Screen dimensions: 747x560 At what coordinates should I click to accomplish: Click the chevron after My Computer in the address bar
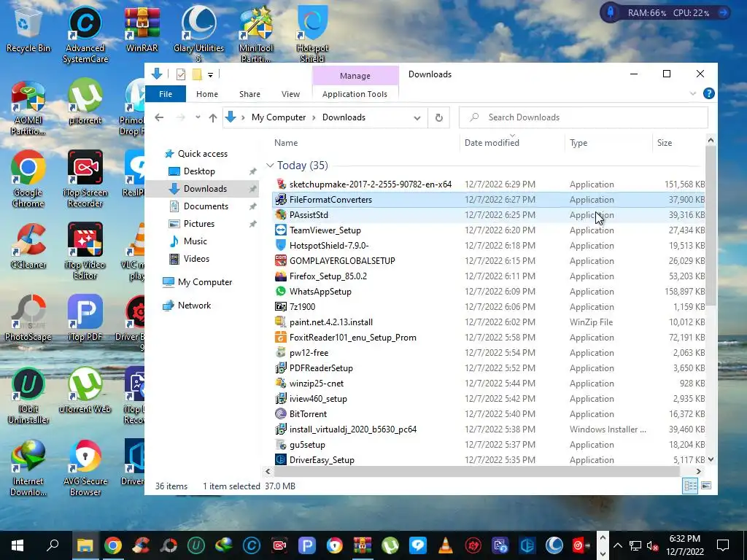point(314,117)
